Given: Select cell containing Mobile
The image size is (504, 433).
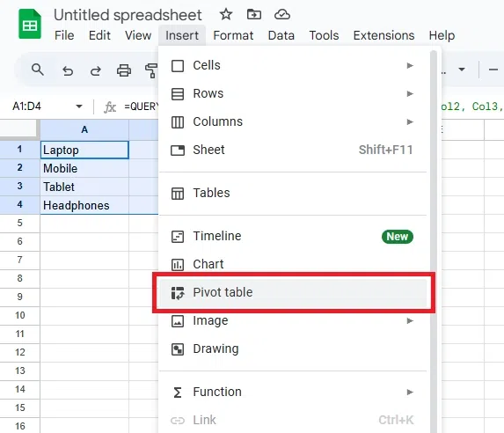Looking at the screenshot, I should click(x=84, y=168).
